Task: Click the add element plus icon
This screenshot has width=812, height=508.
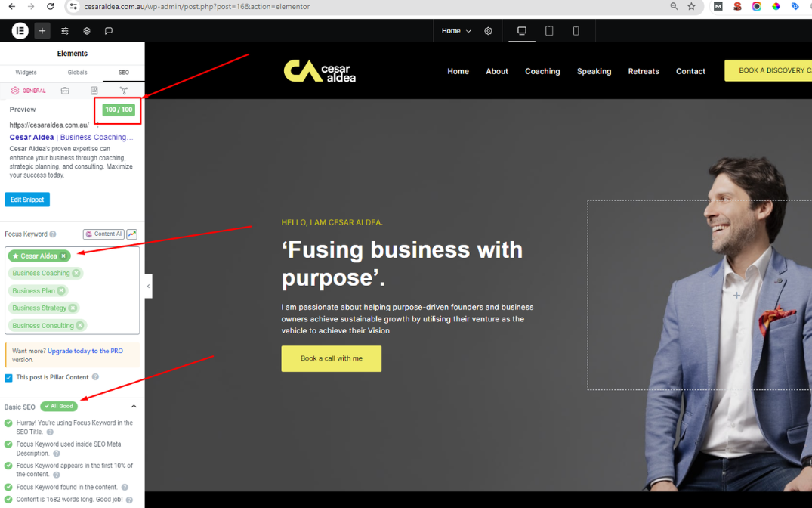Action: coord(42,31)
